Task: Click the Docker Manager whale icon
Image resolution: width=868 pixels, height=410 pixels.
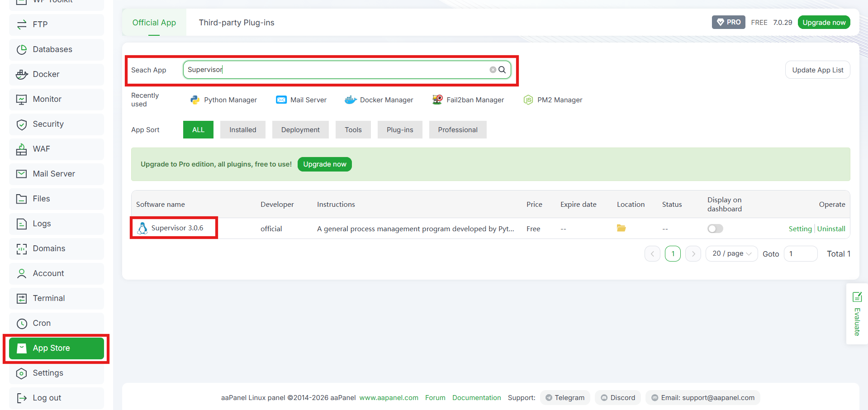Action: pyautogui.click(x=351, y=100)
